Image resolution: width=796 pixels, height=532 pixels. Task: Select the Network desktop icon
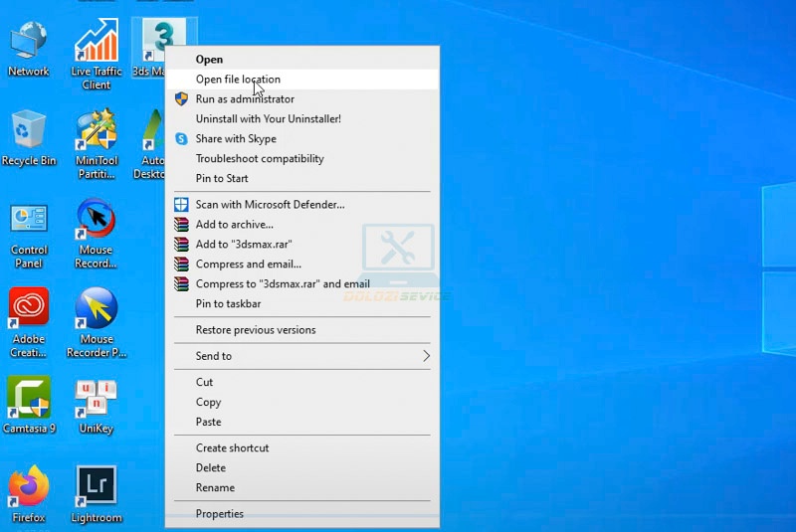coord(29,49)
